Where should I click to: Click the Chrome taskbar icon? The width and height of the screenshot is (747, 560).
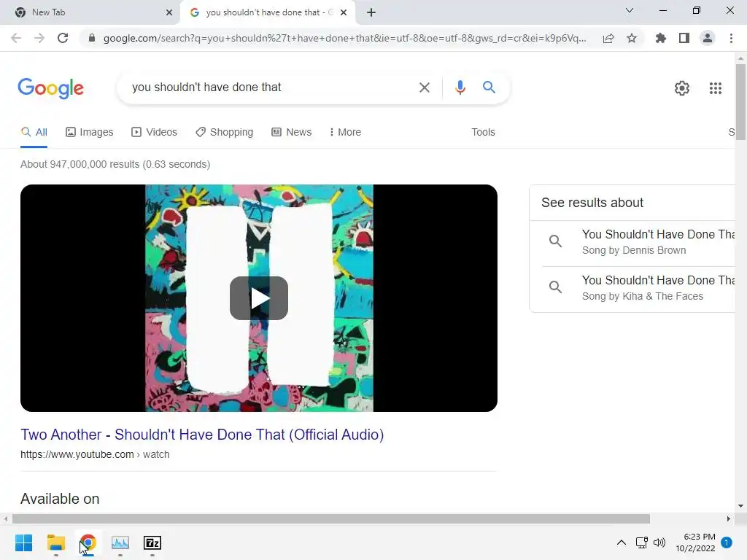click(88, 542)
